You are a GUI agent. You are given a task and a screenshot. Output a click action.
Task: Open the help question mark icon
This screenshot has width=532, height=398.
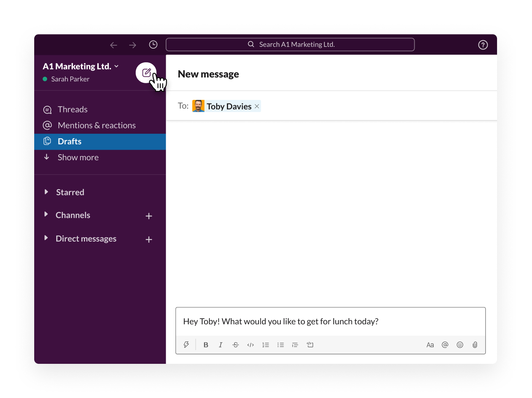pos(483,45)
